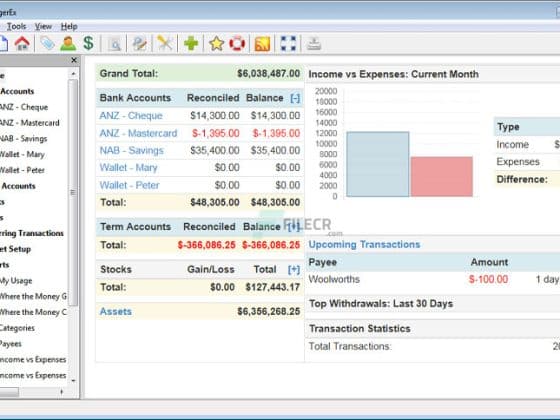Click the yellow star favorites icon

click(x=216, y=44)
